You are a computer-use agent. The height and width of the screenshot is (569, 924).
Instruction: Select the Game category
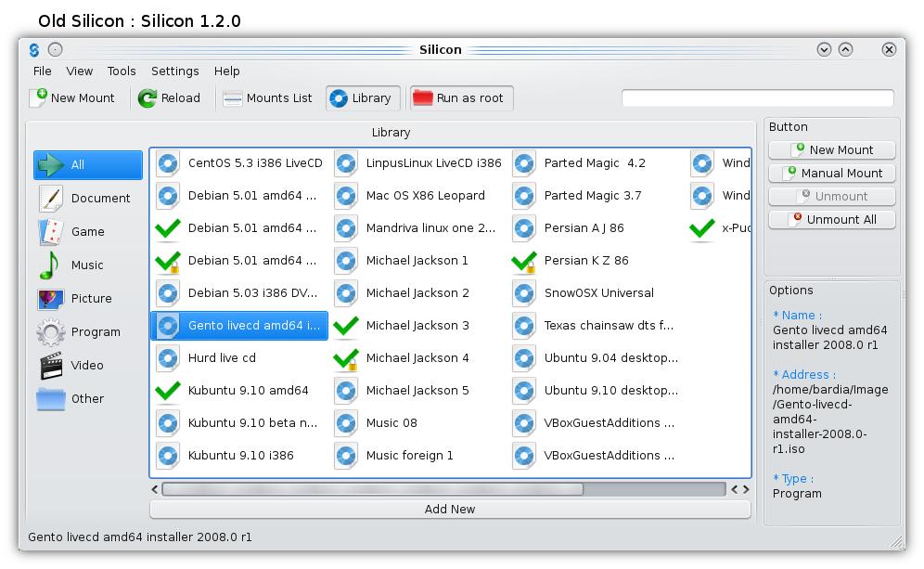click(88, 232)
